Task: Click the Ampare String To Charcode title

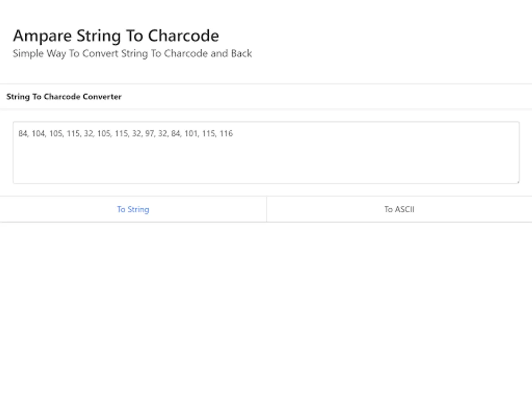Action: point(116,35)
